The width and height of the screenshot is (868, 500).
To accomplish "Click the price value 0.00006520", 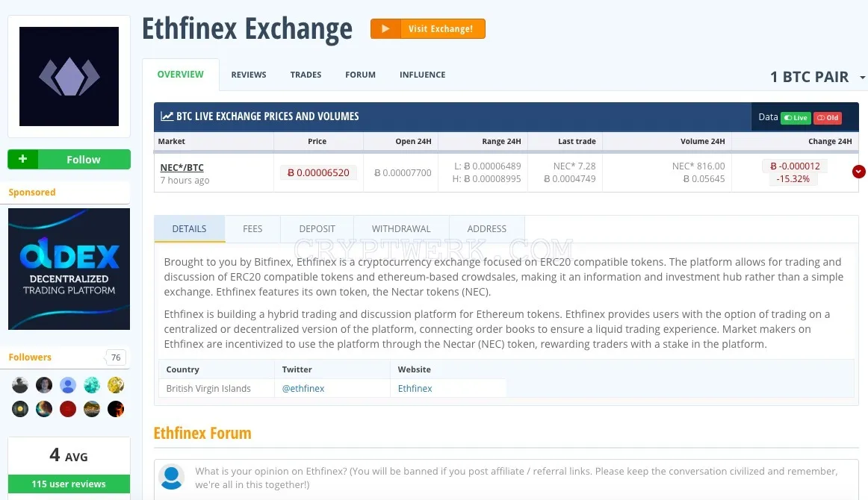I will [318, 172].
